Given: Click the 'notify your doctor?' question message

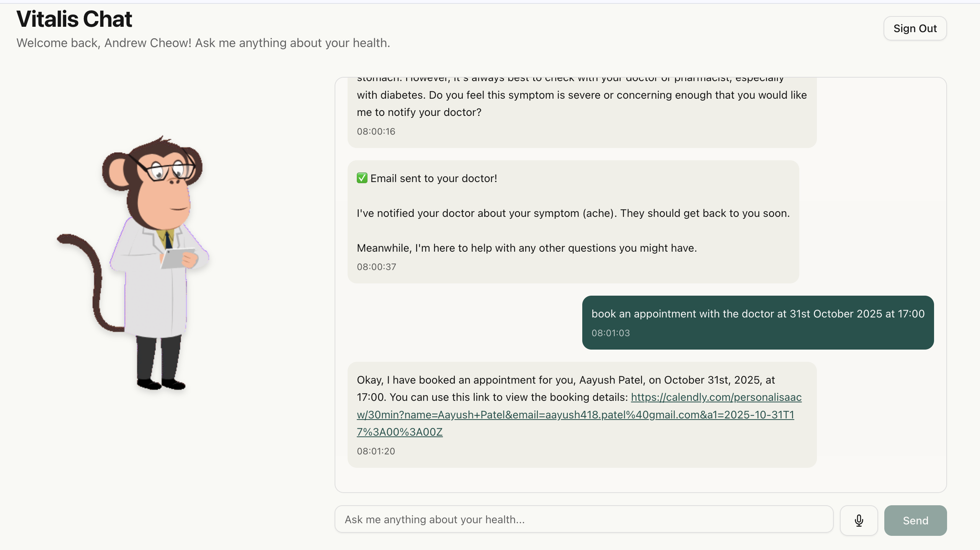Looking at the screenshot, I should pos(419,112).
